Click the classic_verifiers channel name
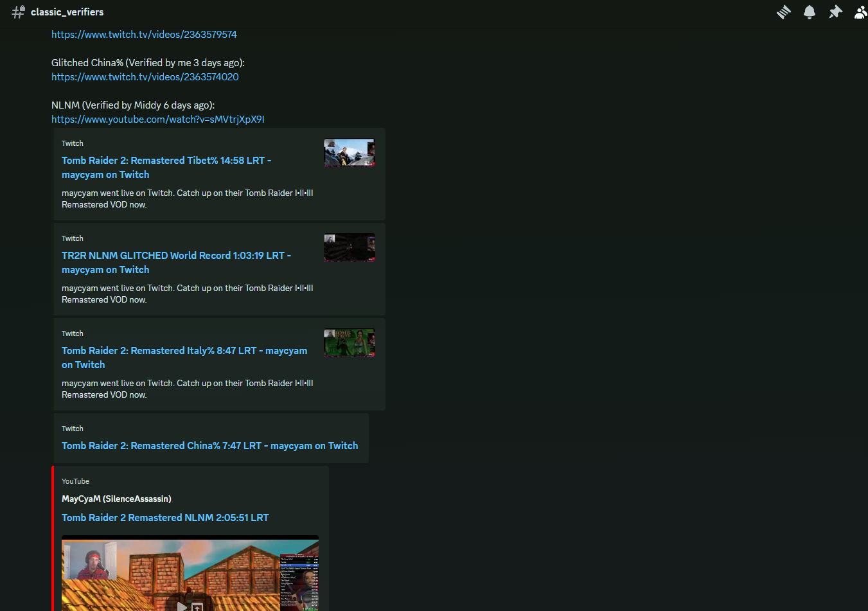Image resolution: width=868 pixels, height=611 pixels. coord(67,12)
